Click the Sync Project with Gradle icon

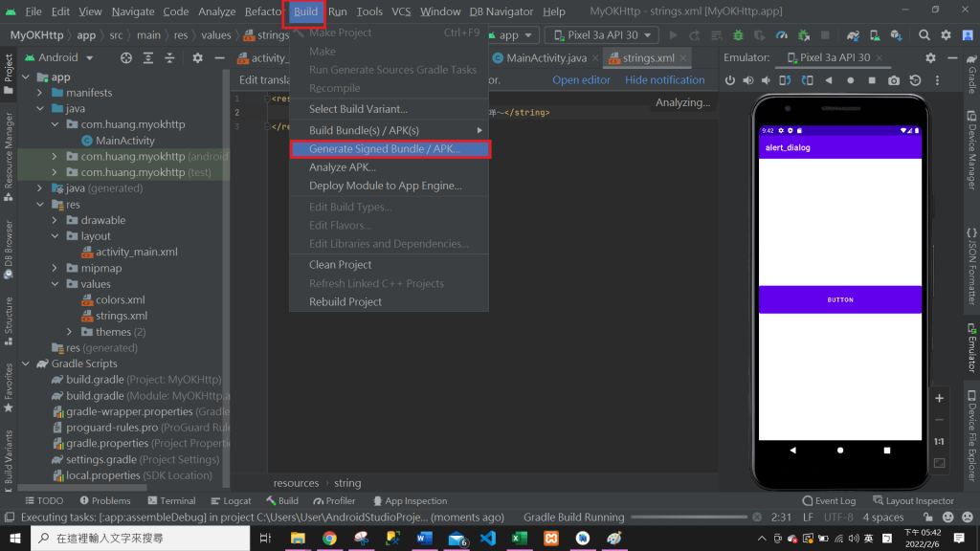[853, 35]
